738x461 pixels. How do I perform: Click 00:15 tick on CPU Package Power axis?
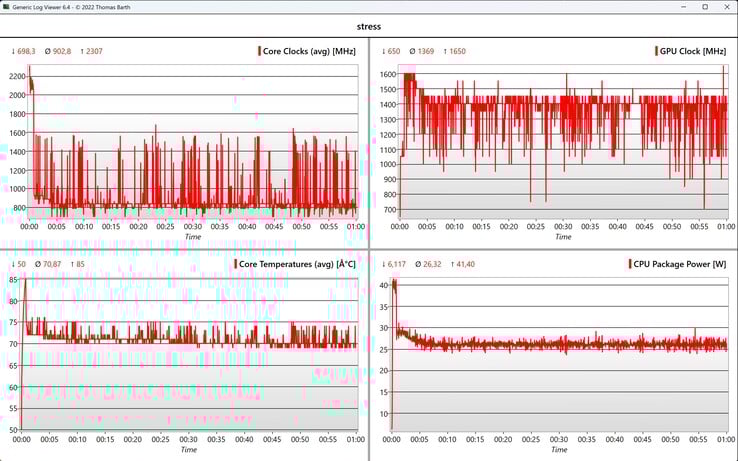tap(475, 439)
